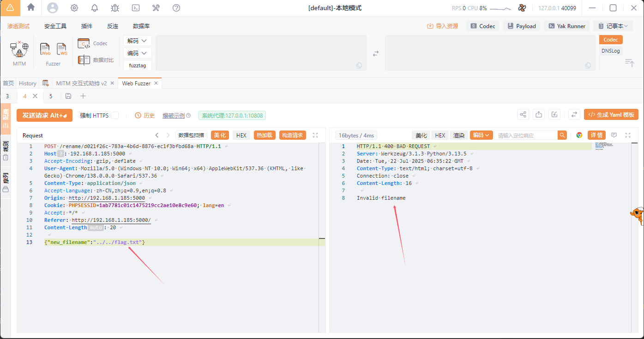
Task: Launch the WebSocket Fuzzer icon
Action: coord(62,49)
